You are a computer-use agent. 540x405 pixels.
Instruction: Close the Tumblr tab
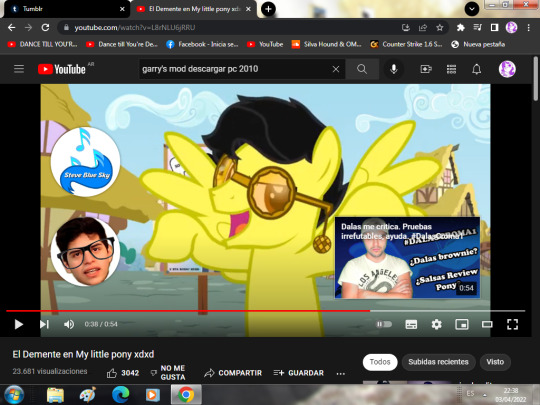click(122, 9)
